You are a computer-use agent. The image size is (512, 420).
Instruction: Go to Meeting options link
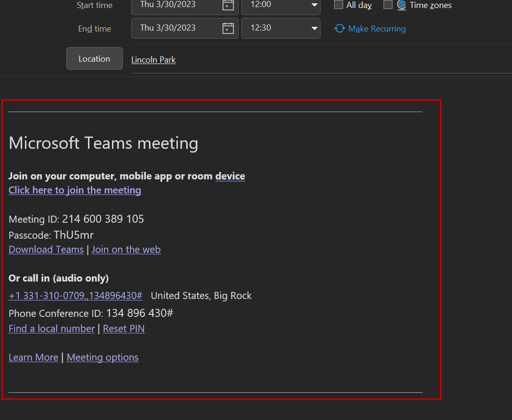point(103,357)
